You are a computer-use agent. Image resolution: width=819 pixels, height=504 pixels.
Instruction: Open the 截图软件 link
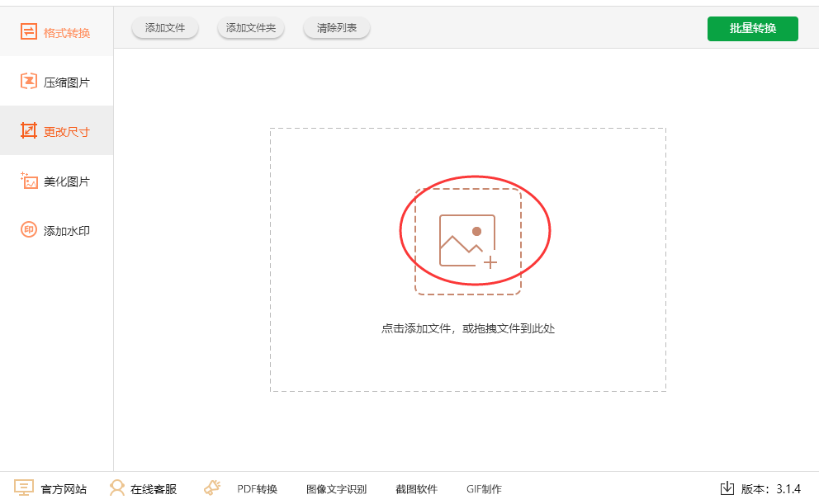click(416, 489)
